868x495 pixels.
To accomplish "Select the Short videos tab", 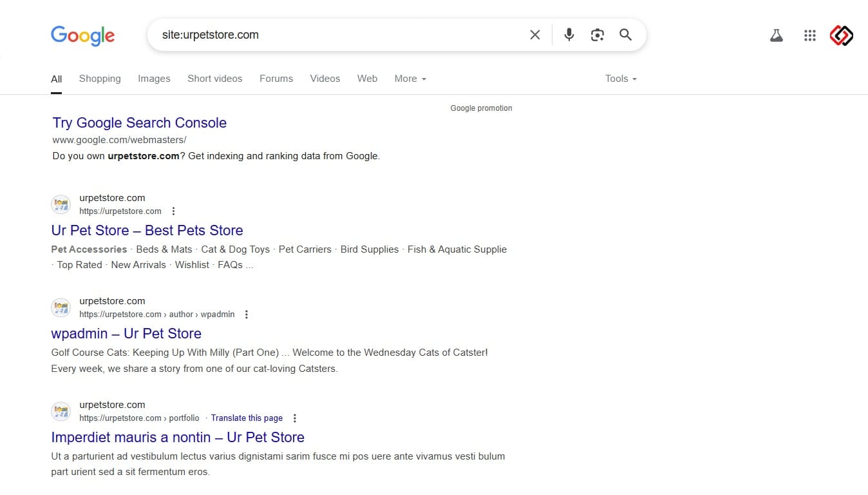I will click(x=214, y=79).
